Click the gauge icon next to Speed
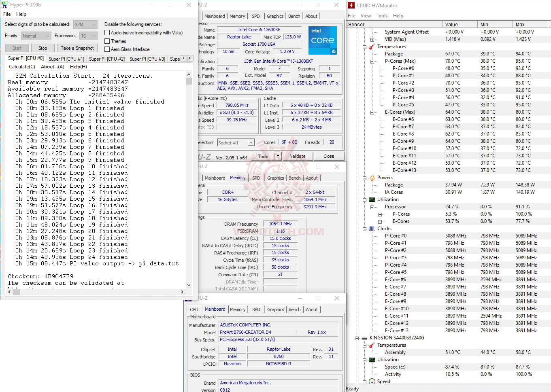The width and height of the screenshot is (551, 392). (372, 381)
